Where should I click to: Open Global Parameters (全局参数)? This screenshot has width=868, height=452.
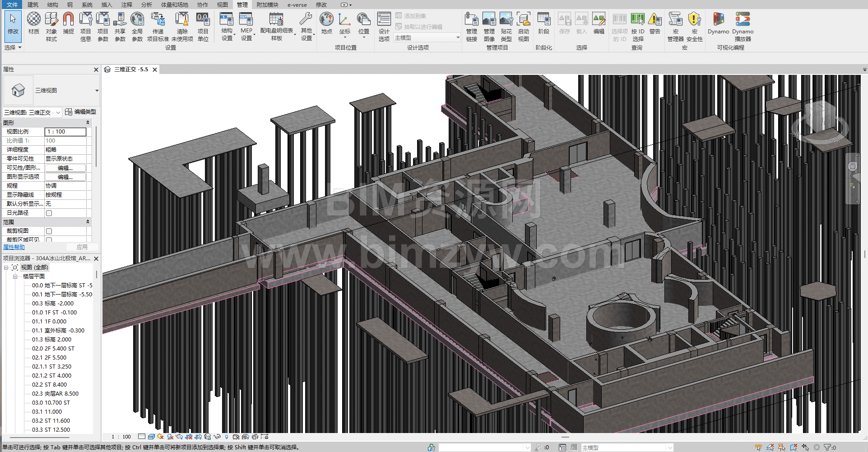click(137, 27)
